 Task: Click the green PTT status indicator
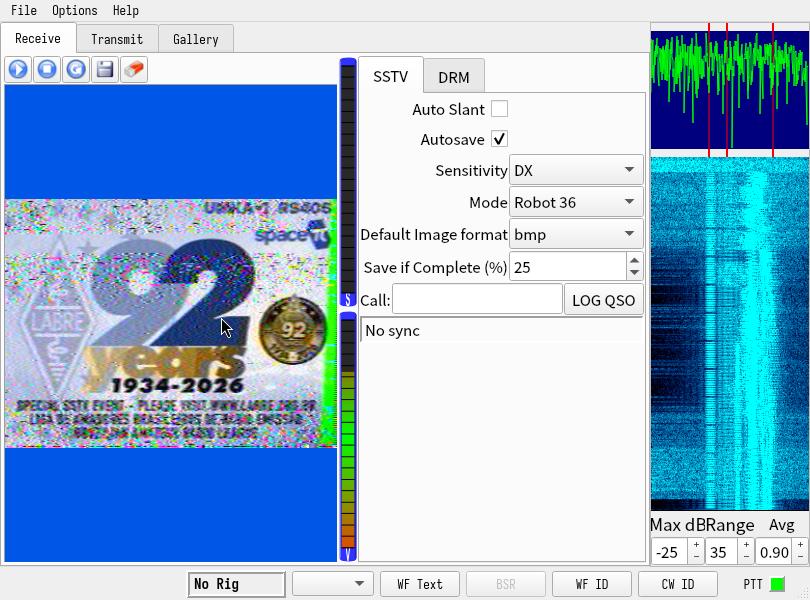(777, 583)
